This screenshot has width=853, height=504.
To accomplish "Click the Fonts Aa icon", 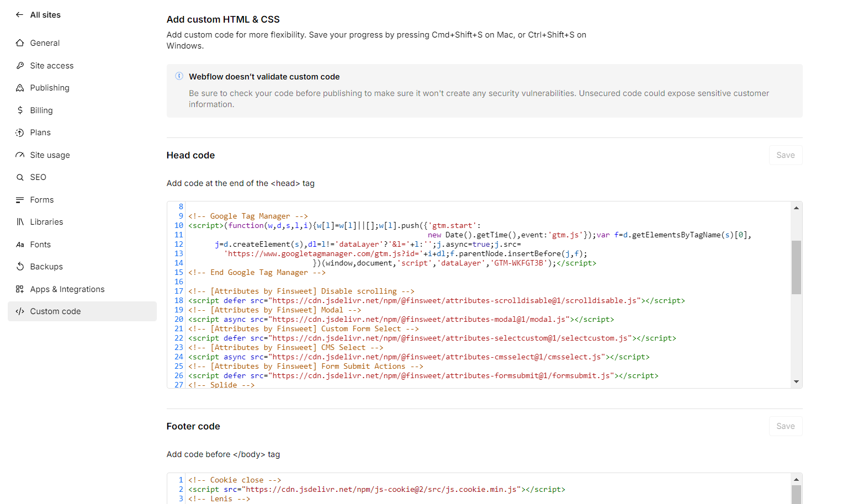I will click(x=20, y=245).
